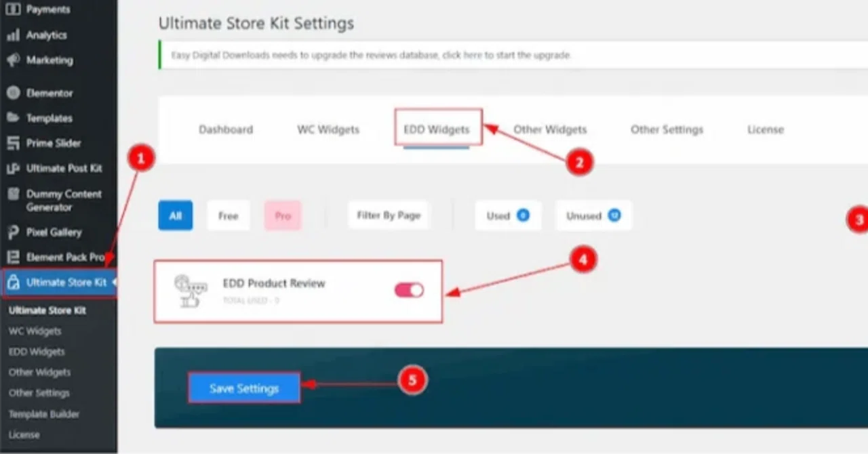Select the Marketing megaphone icon
This screenshot has width=868, height=454.
13,60
